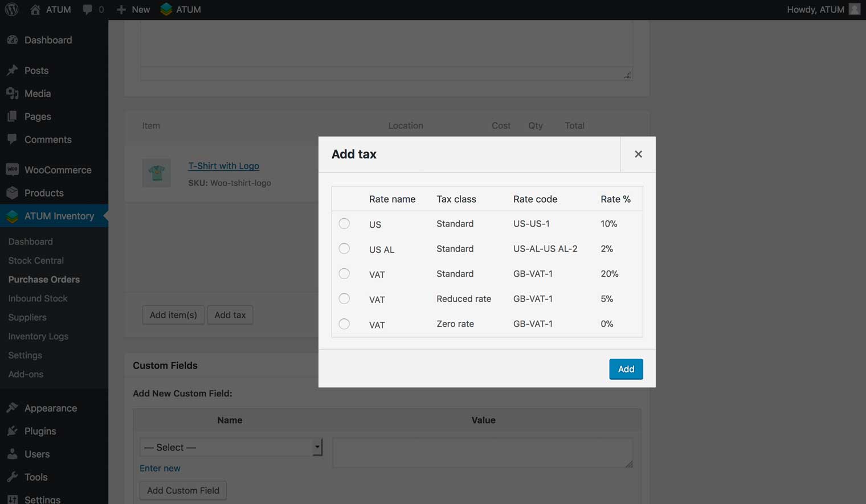
Task: Go to Stock Central submenu
Action: click(x=36, y=260)
